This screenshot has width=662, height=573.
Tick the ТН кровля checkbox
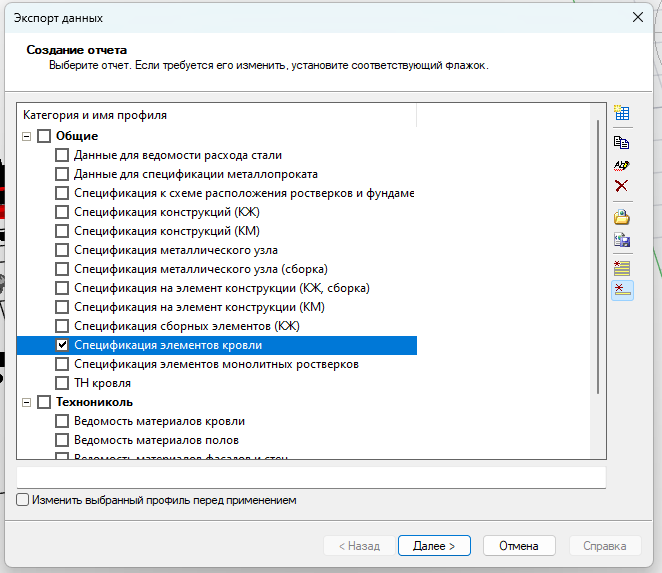click(x=62, y=383)
